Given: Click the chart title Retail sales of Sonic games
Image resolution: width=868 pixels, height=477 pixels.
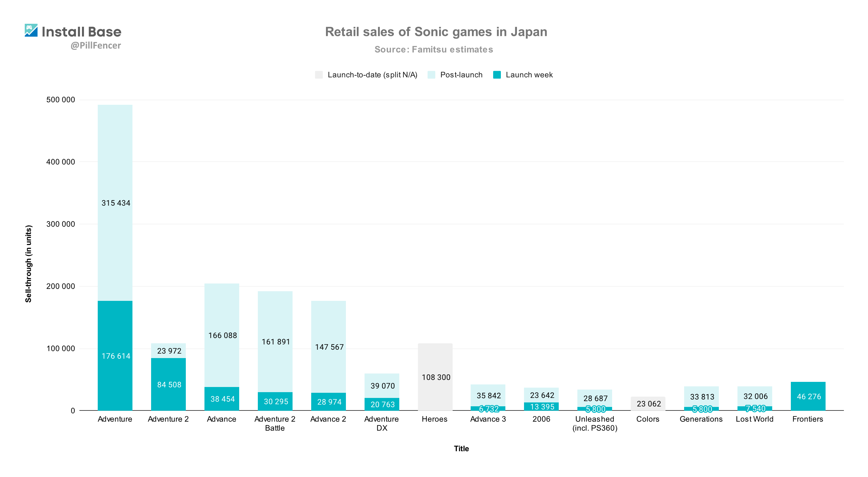Looking at the screenshot, I should click(x=436, y=32).
